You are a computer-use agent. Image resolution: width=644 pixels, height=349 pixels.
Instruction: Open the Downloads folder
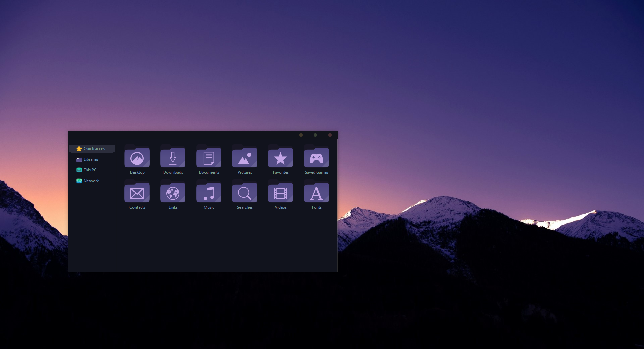173,158
